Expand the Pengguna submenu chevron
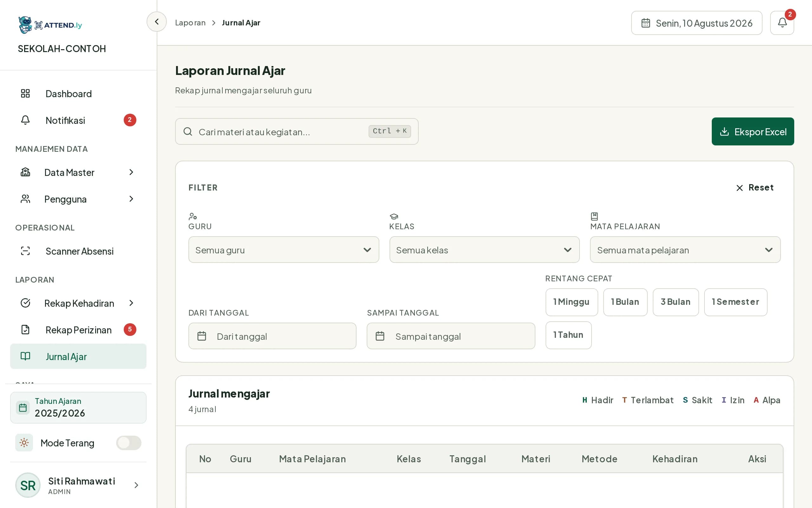The image size is (812, 508). tap(131, 199)
